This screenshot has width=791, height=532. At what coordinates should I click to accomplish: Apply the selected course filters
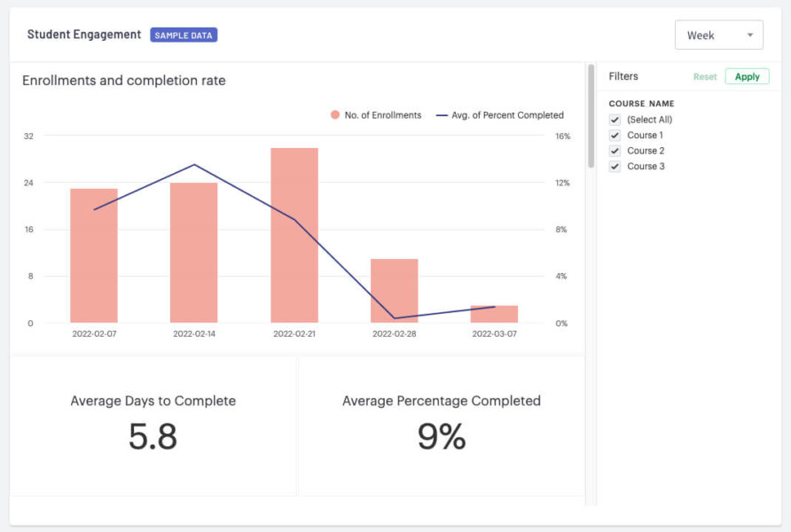point(748,76)
